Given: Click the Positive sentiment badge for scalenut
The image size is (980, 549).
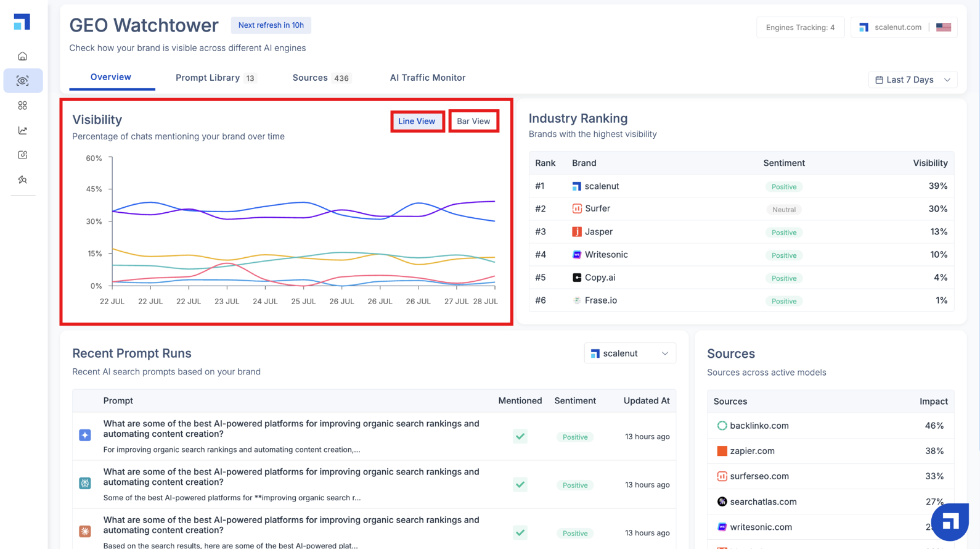Looking at the screenshot, I should tap(784, 187).
